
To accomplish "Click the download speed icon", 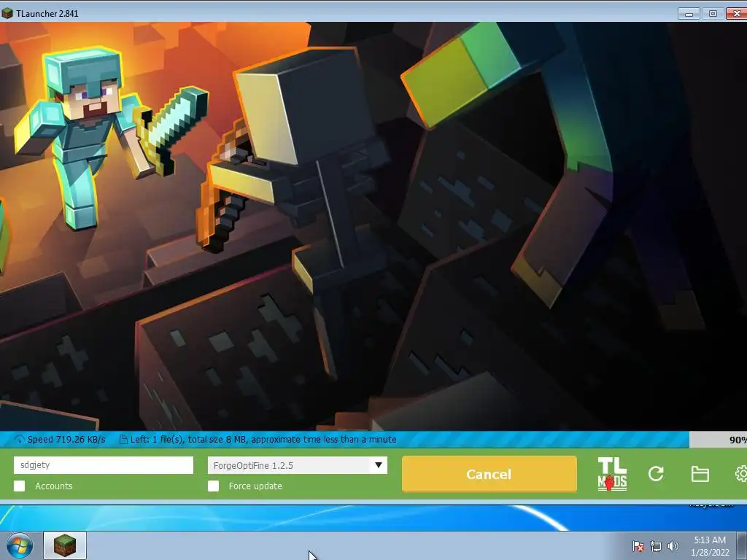I will coord(19,439).
